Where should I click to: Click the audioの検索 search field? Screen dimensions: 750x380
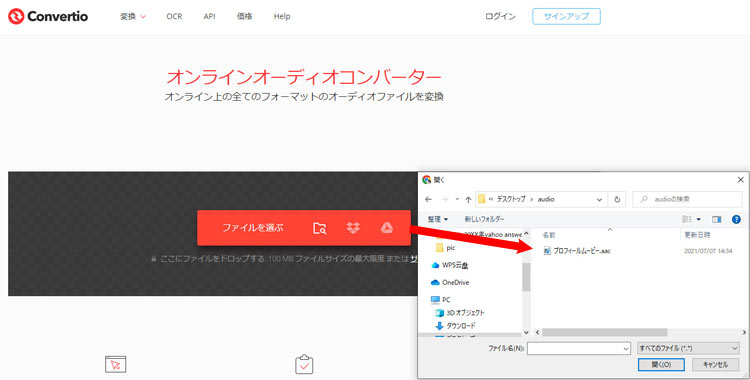point(687,199)
